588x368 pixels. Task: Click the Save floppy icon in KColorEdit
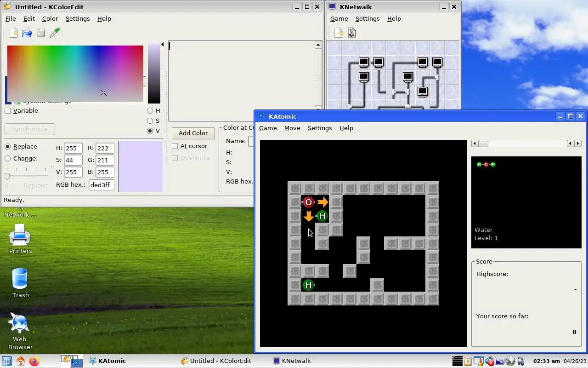[x=41, y=33]
